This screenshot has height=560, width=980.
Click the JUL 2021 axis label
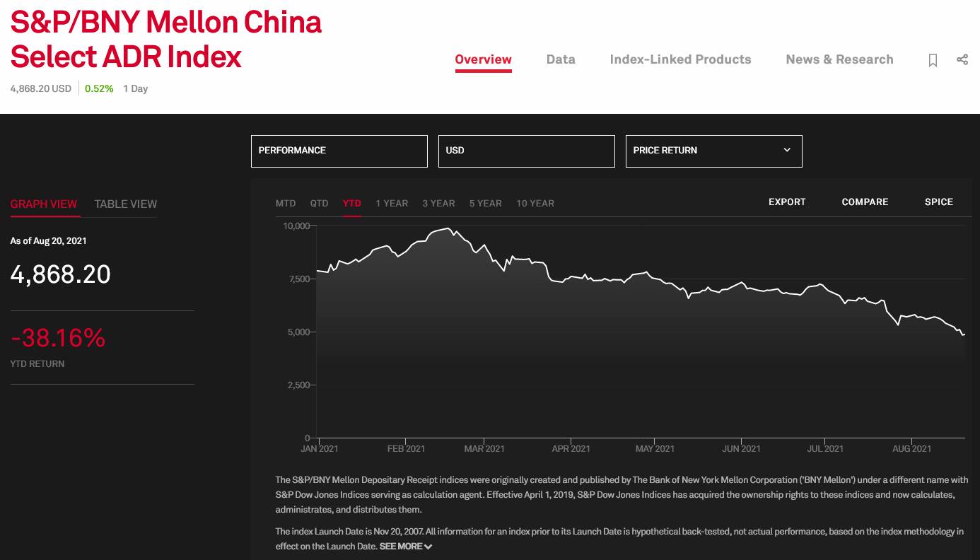[825, 448]
